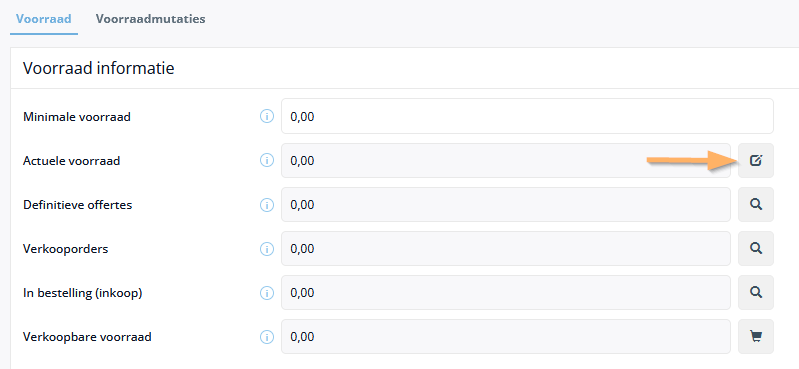Show info tooltip for Minimale voorraad

click(x=267, y=117)
